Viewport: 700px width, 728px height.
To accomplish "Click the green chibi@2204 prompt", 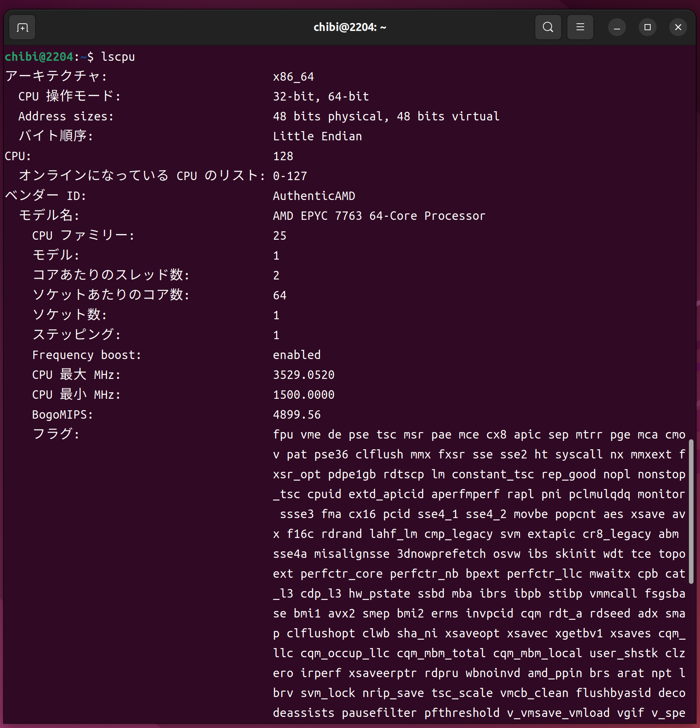I will tap(39, 57).
